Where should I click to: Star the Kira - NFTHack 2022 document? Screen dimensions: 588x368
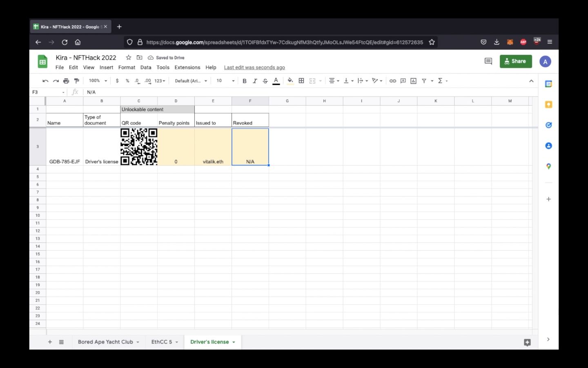coord(129,58)
